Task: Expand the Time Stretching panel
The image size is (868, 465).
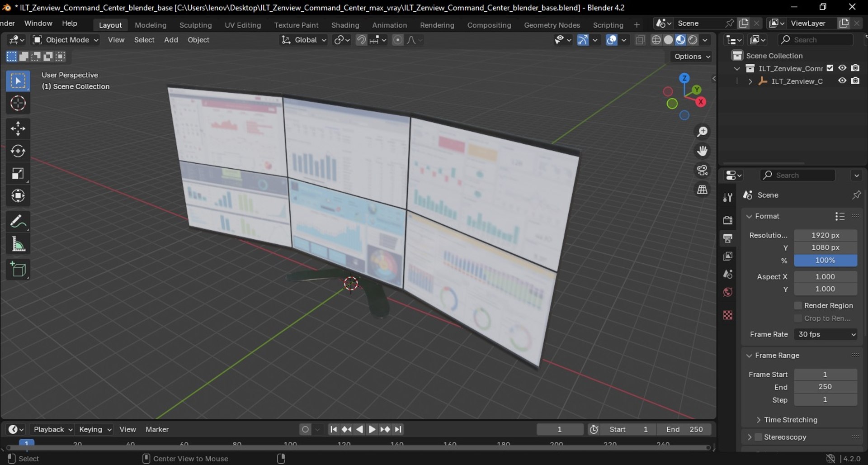Action: (790, 420)
